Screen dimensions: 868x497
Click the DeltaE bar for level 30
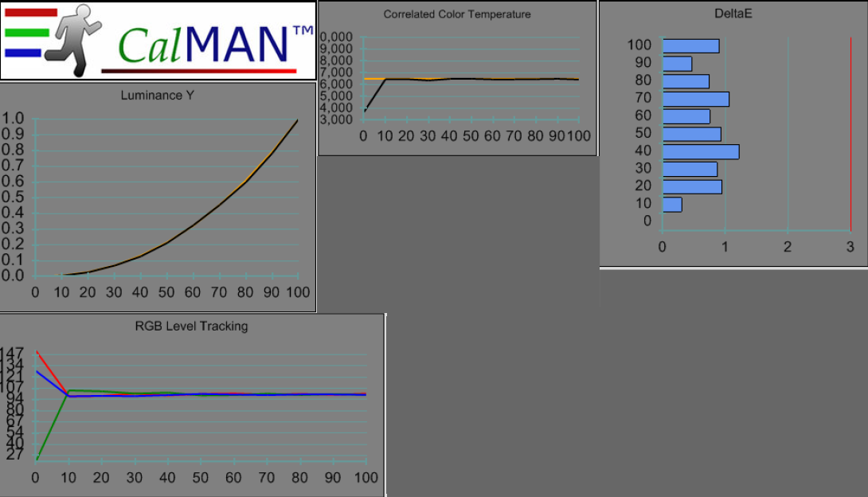click(x=690, y=170)
